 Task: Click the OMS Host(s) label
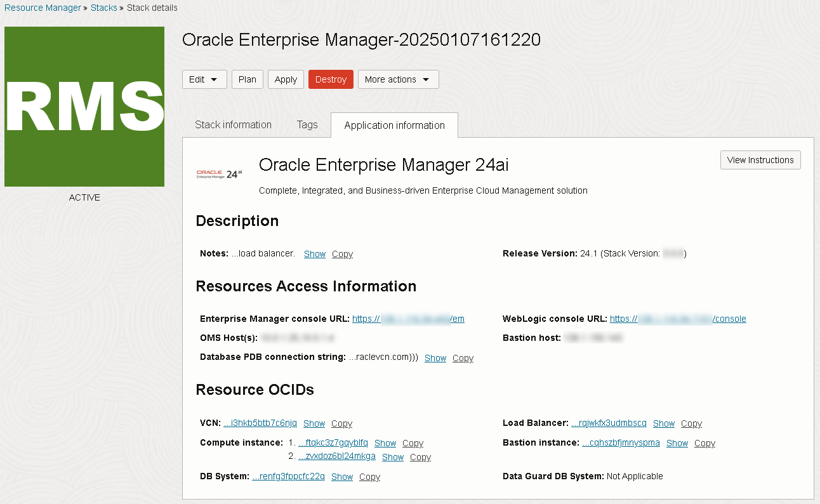(x=228, y=338)
